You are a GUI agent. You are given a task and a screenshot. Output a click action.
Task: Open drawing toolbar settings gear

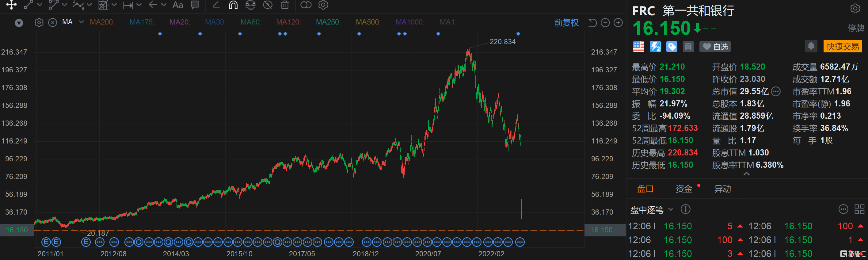(323, 5)
